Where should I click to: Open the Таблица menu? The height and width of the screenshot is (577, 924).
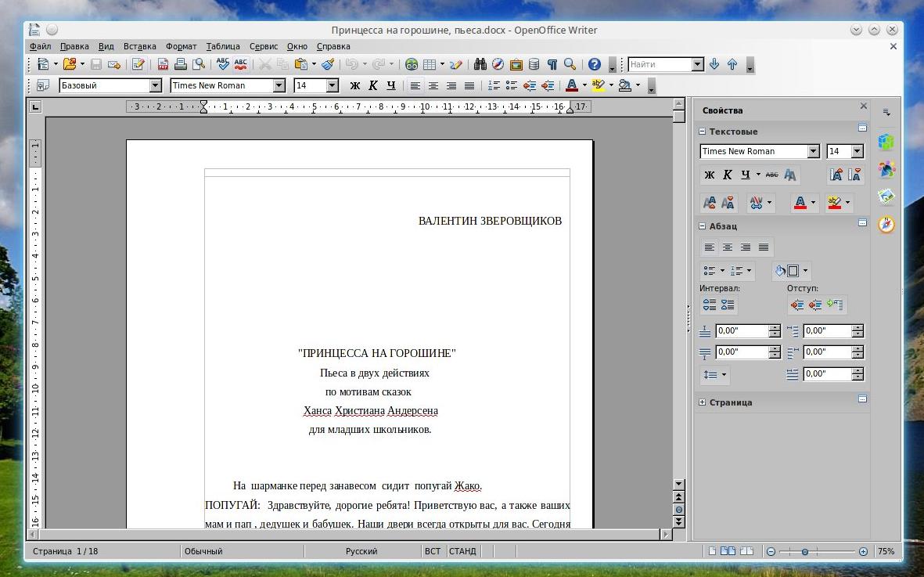click(223, 46)
